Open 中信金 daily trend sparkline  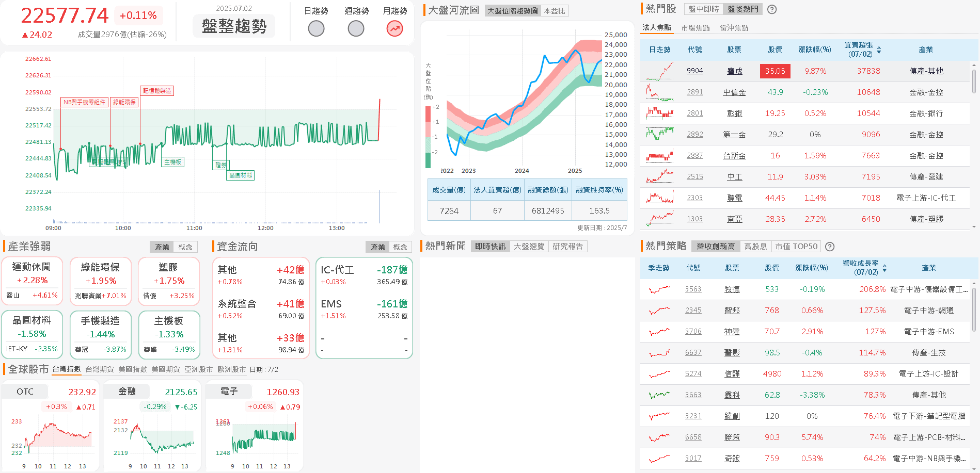(660, 92)
